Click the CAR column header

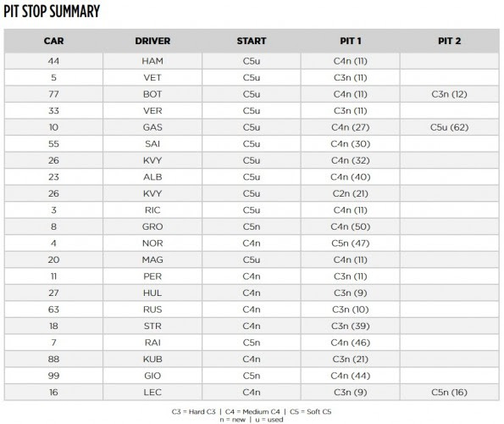(x=53, y=41)
